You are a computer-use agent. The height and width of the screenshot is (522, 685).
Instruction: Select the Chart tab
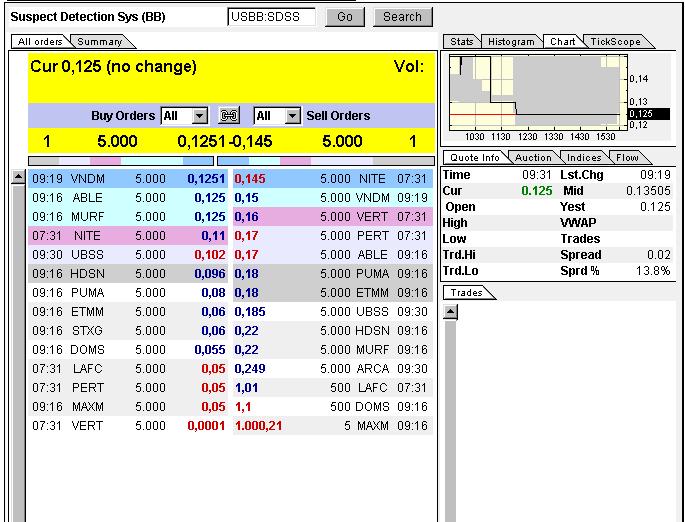point(562,41)
